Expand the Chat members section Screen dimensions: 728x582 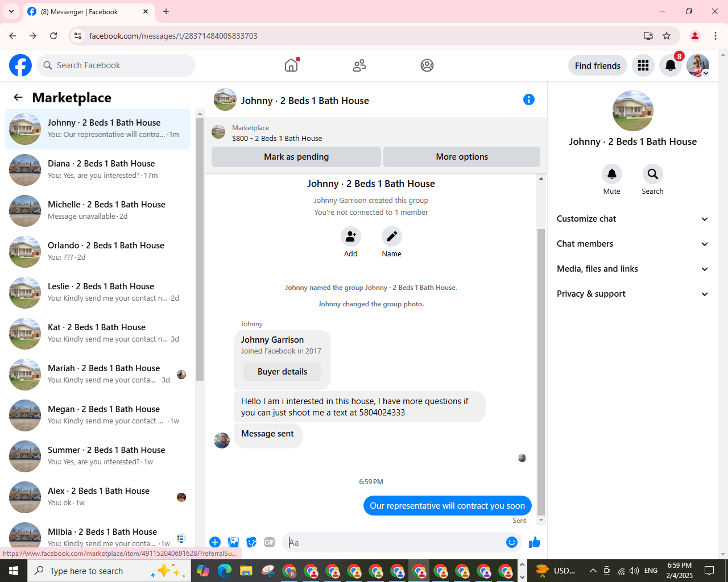click(632, 244)
